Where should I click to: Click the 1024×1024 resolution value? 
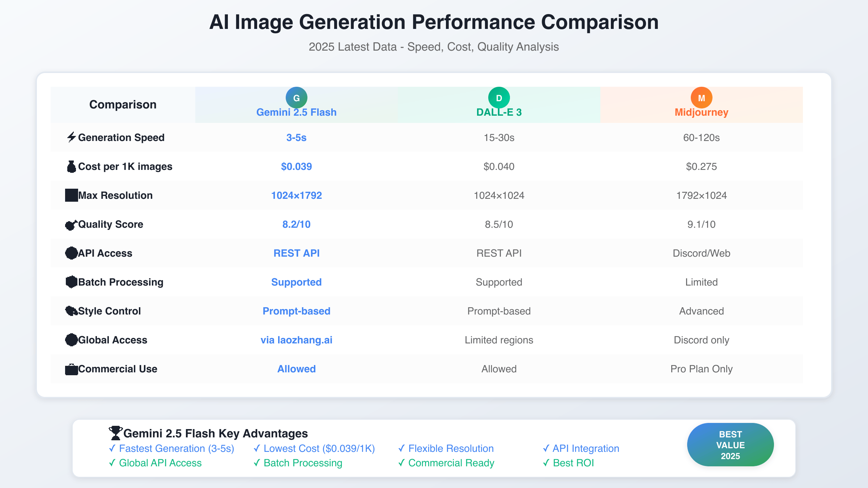tap(499, 195)
